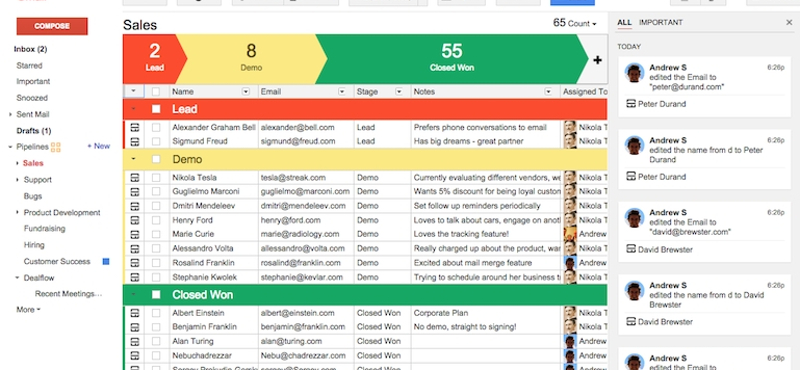Open box icon for Nebuchadrezzar row
This screenshot has width=800, height=370.
[135, 355]
